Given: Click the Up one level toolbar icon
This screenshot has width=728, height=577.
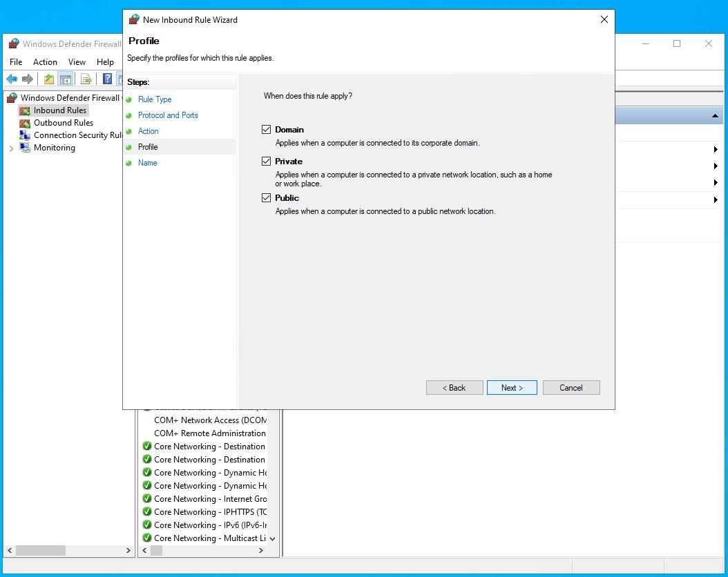Looking at the screenshot, I should pos(49,79).
